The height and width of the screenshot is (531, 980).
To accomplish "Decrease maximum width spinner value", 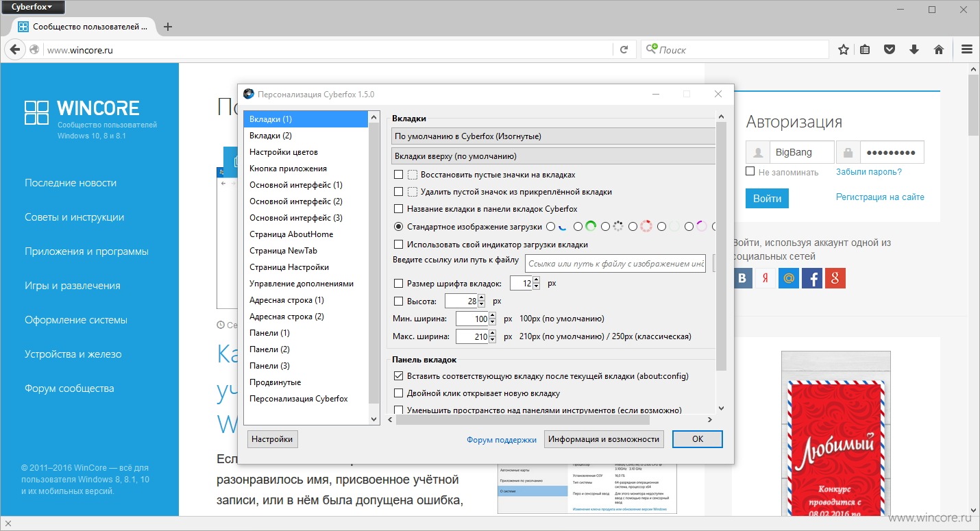I will (x=492, y=340).
